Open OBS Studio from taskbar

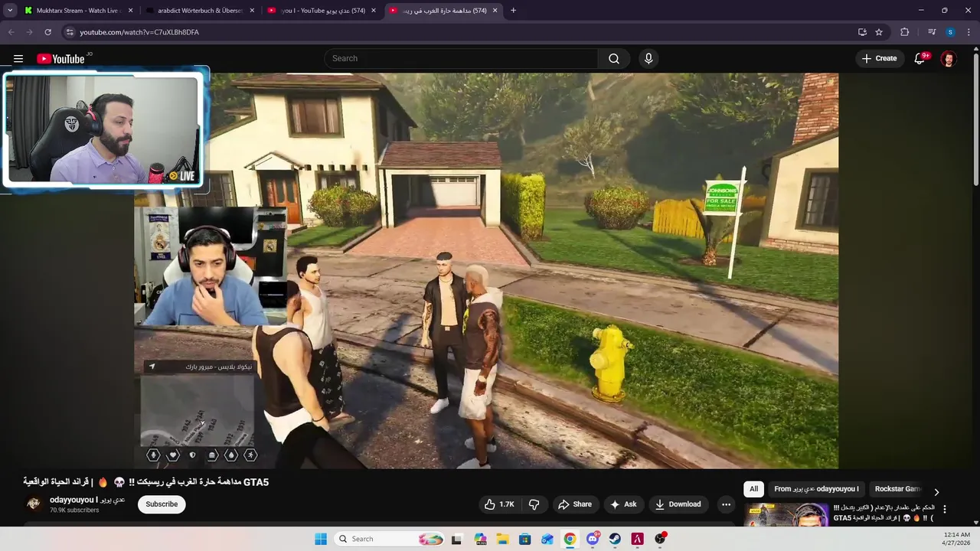pyautogui.click(x=660, y=539)
